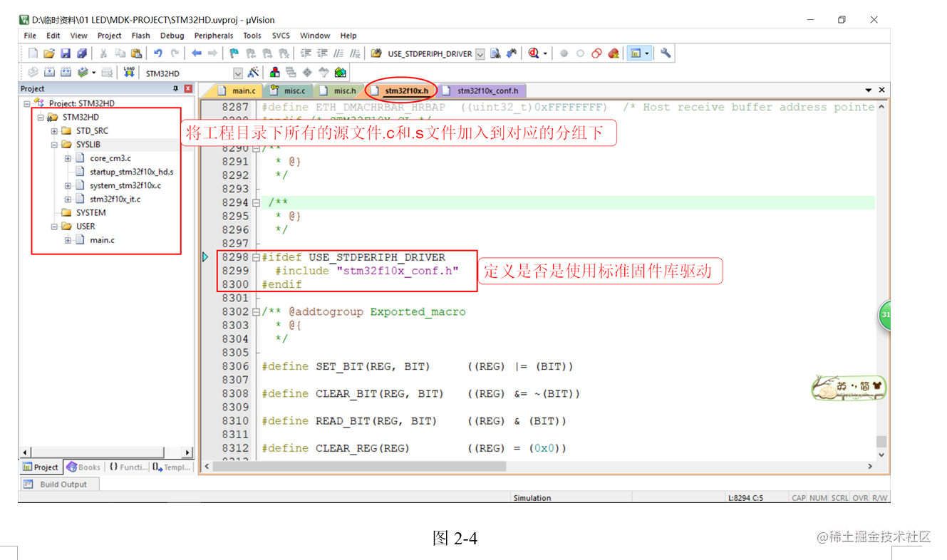Open the Debug menu
The width and height of the screenshot is (947, 560).
click(172, 36)
